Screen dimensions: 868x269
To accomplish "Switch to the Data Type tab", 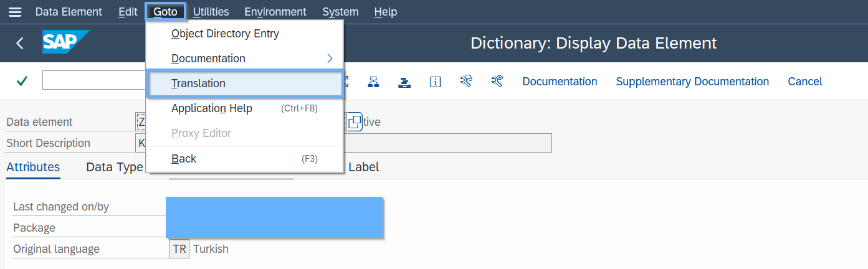I will (114, 167).
